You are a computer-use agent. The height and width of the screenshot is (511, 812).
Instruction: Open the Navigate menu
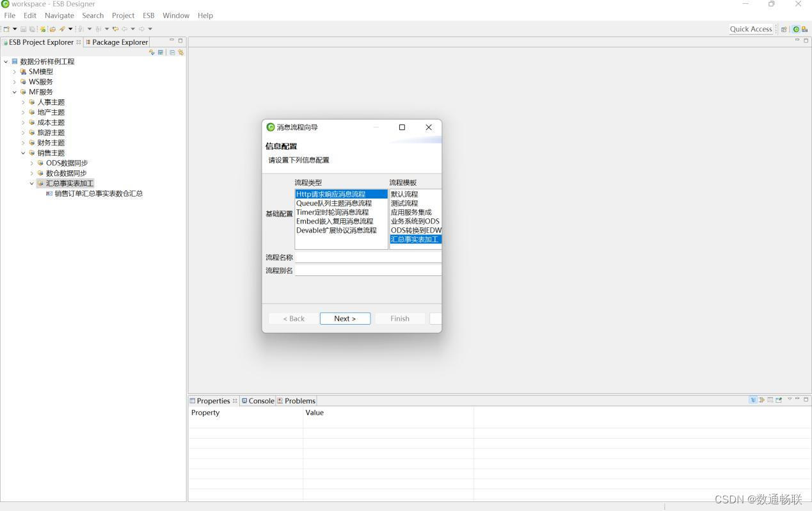[x=60, y=15]
